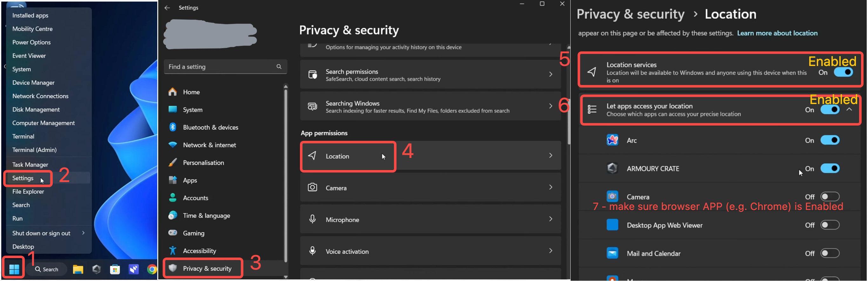Click the Bluetooth & devices sidebar icon

click(x=173, y=127)
